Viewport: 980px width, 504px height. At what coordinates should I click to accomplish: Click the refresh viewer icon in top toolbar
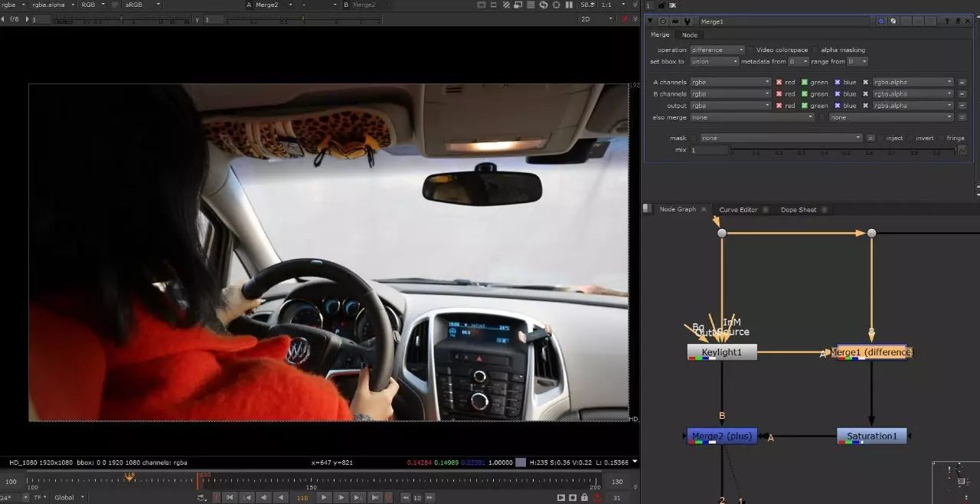pyautogui.click(x=544, y=5)
